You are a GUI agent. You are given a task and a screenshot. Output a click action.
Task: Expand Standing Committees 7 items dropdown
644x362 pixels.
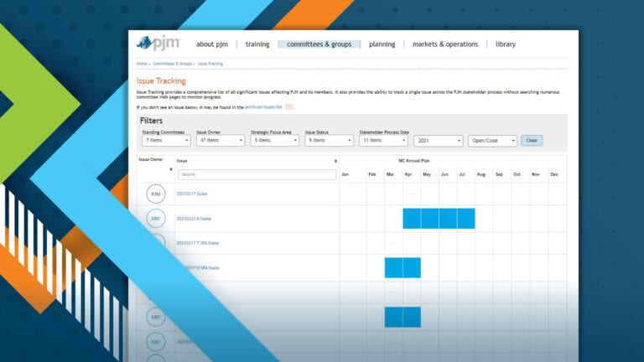166,141
